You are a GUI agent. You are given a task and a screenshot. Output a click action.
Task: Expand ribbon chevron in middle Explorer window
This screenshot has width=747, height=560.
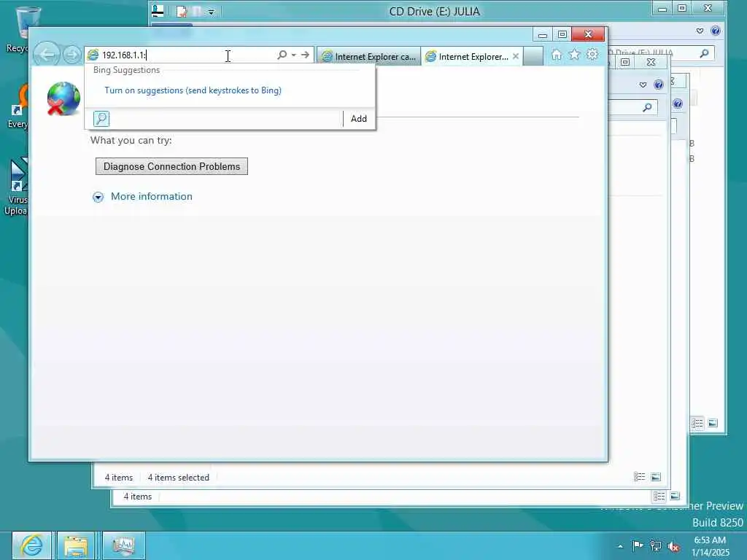coord(643,85)
